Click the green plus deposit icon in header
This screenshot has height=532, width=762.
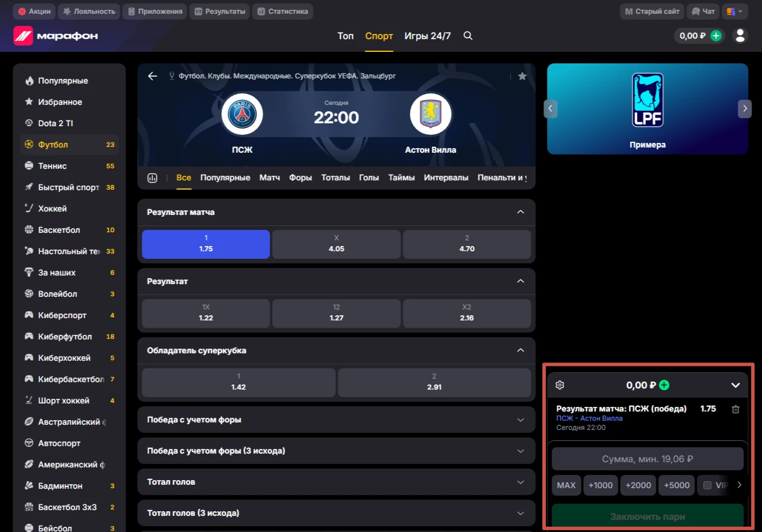pyautogui.click(x=716, y=36)
